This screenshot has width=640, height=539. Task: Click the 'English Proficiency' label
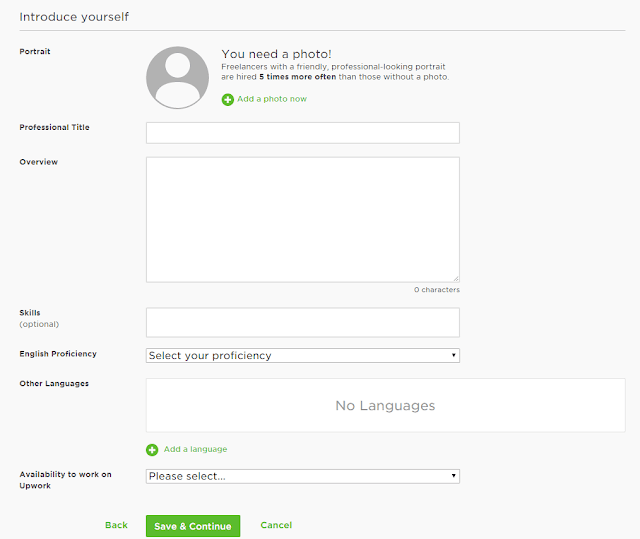(58, 354)
